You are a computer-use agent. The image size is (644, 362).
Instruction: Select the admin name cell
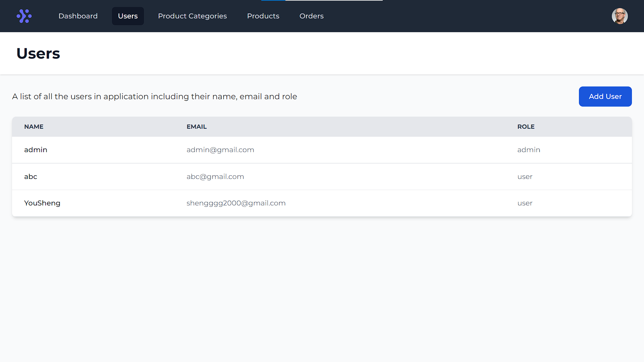click(x=36, y=150)
